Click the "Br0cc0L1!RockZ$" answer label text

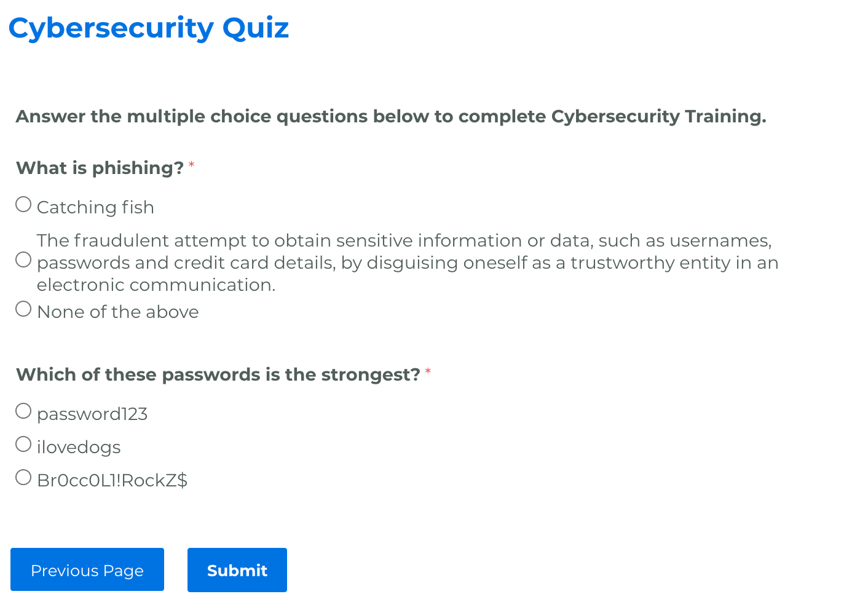tap(112, 480)
